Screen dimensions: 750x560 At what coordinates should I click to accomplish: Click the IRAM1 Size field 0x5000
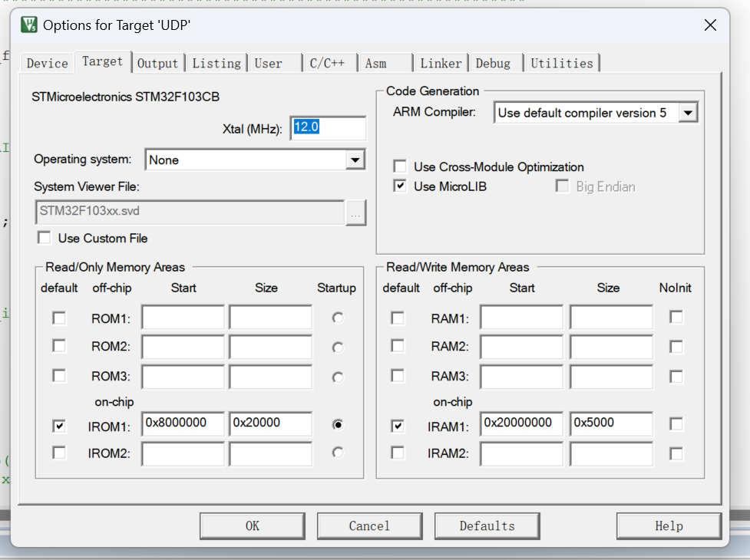coord(611,423)
